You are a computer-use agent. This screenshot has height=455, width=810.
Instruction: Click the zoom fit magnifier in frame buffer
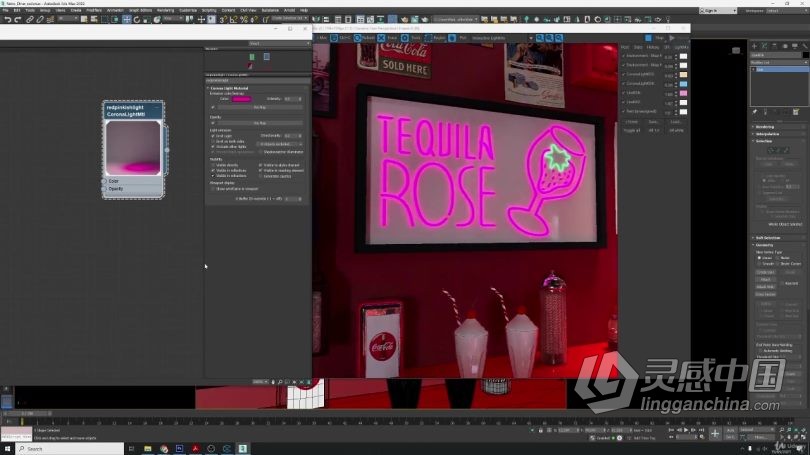pos(558,38)
